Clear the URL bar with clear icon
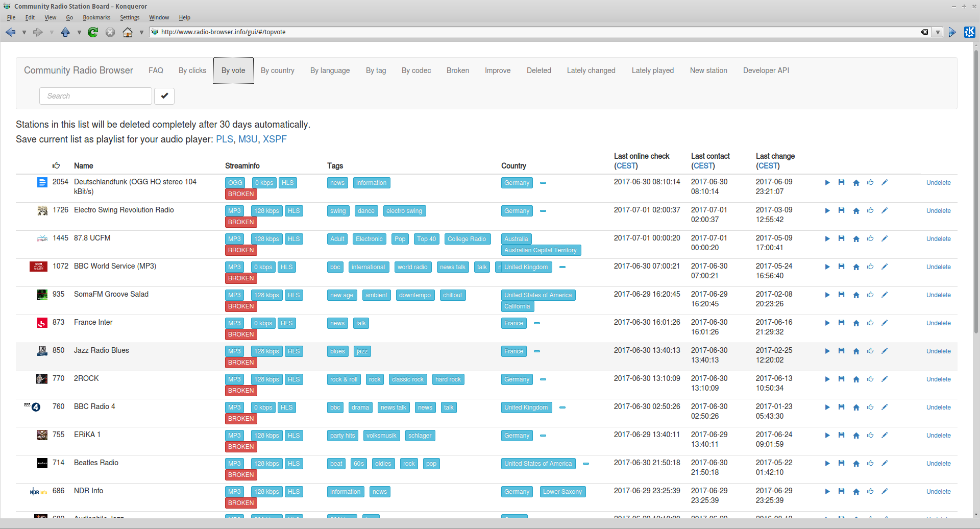 (x=924, y=32)
